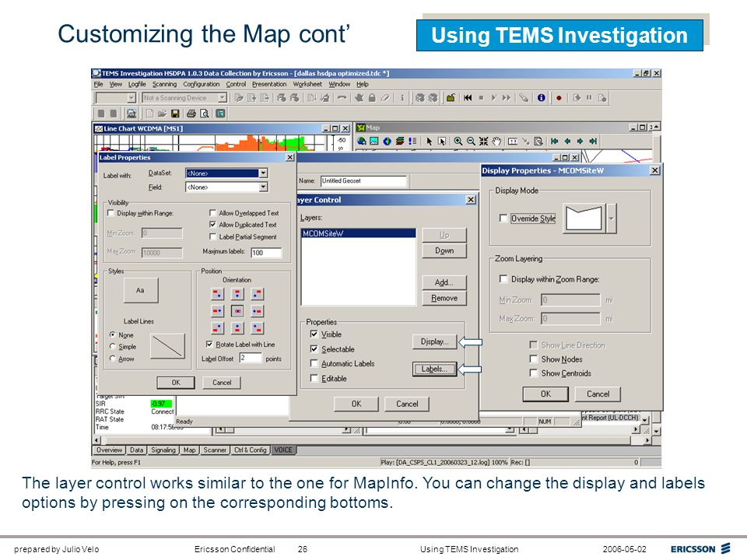Screen dimensions: 747x560
Task: Open the File menu
Action: 98,84
